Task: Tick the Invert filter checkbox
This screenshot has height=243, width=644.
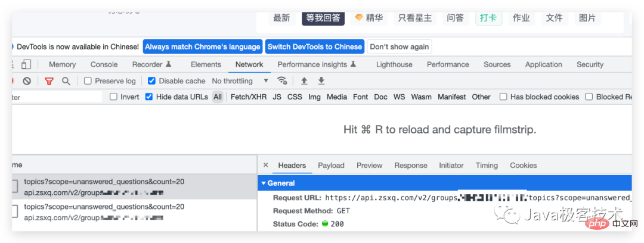Action: [x=113, y=97]
